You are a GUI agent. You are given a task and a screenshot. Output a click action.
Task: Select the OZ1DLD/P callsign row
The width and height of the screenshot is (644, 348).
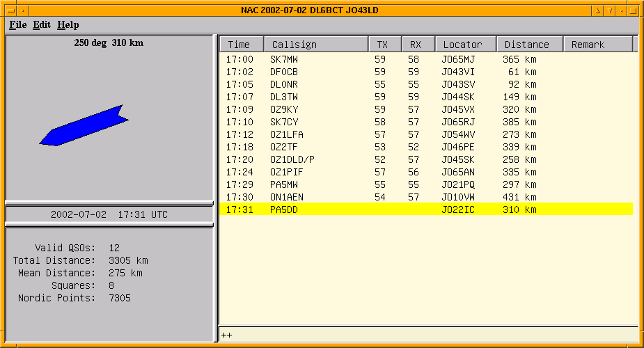click(426, 159)
